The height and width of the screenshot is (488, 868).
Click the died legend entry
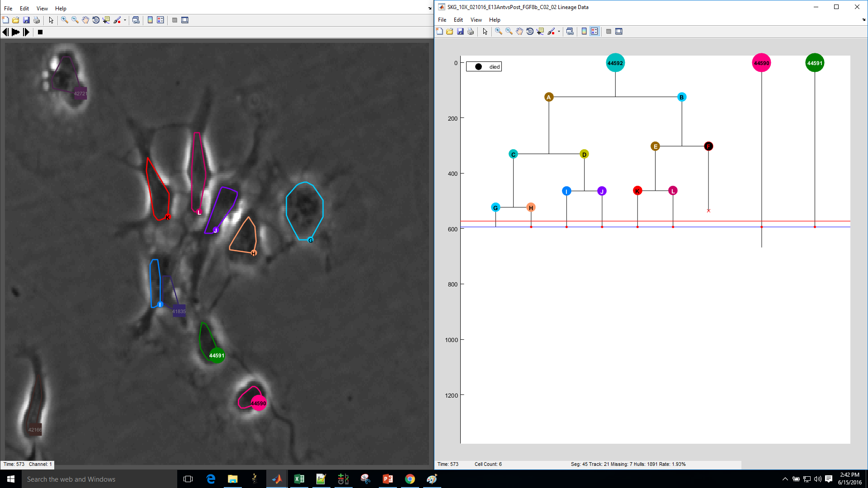click(484, 66)
